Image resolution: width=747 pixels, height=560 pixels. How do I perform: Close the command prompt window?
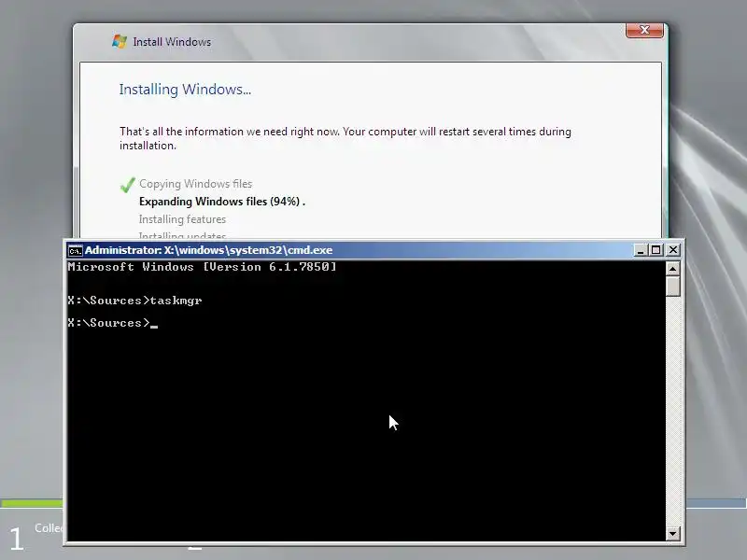point(672,250)
